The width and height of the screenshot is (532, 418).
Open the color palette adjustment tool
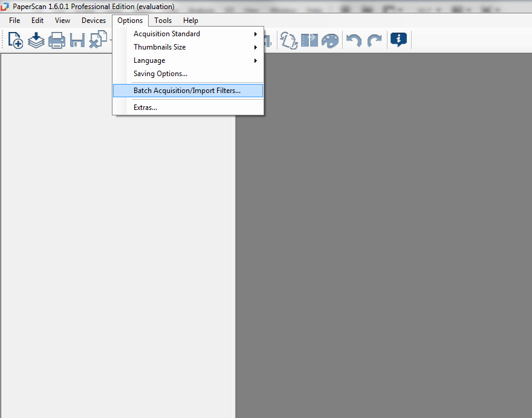click(330, 40)
